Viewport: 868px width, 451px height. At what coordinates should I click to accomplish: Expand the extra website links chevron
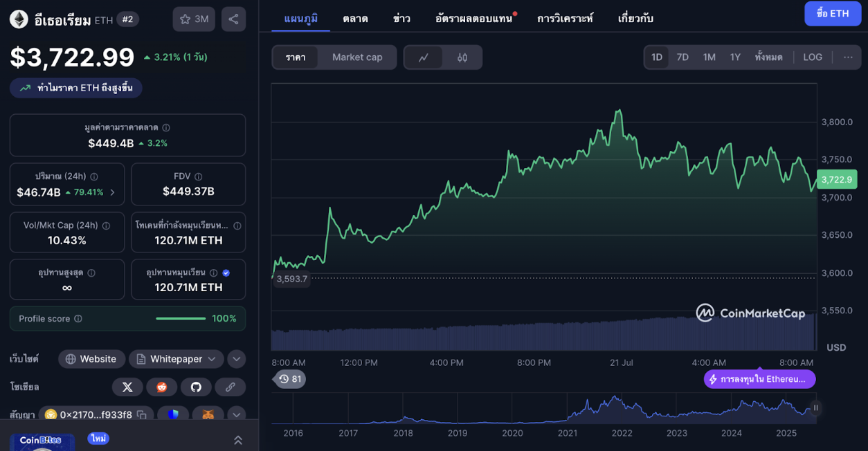point(236,359)
